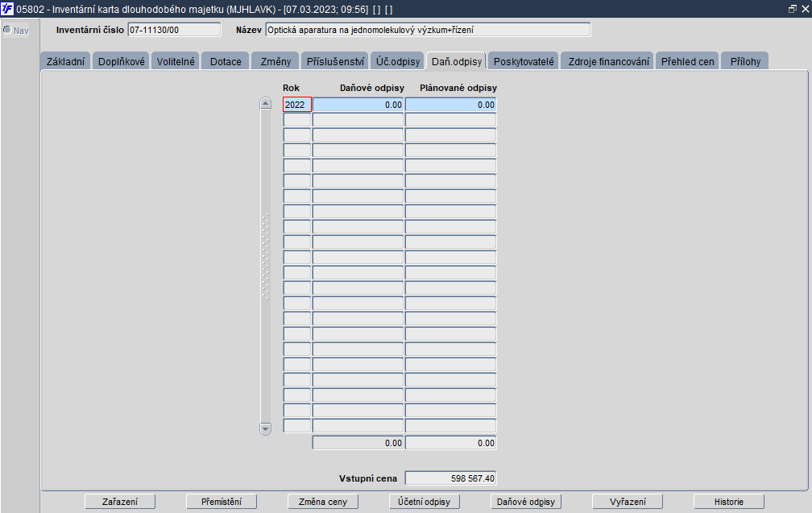Select the Rok cell containing 2022
Viewport: 812px width, 513px height.
click(x=297, y=105)
